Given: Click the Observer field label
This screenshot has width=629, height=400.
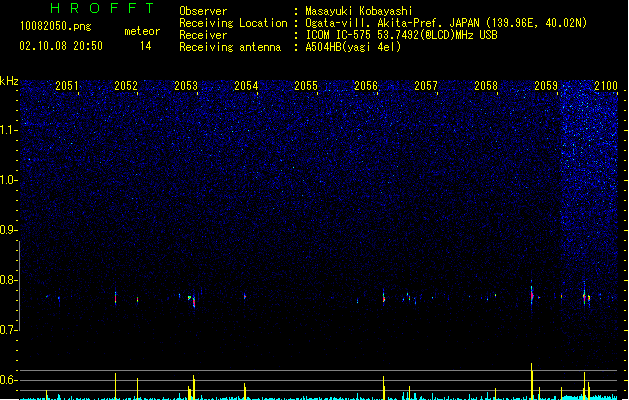Looking at the screenshot, I should pos(203,11).
